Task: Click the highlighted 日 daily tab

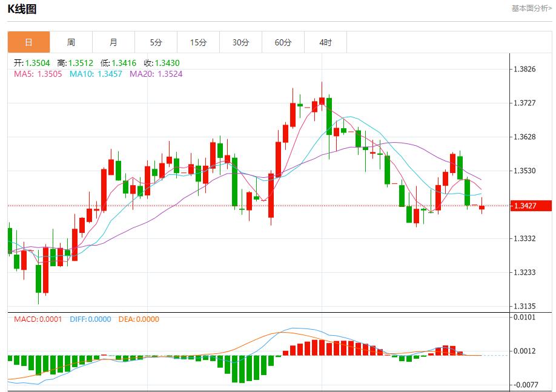Action: 28,42
